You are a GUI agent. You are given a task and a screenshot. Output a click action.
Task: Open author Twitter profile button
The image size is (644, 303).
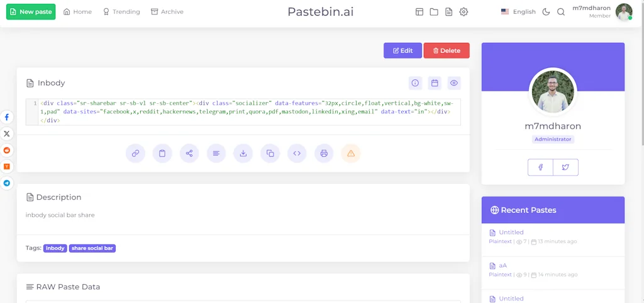565,168
